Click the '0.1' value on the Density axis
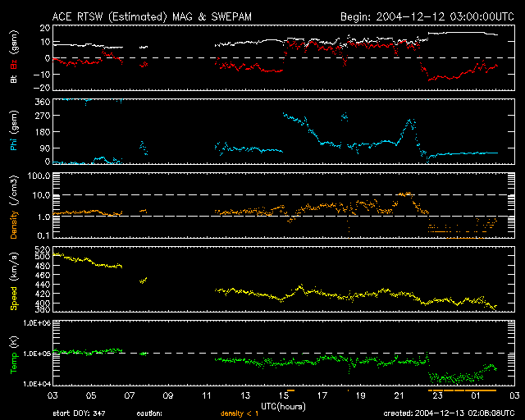Image resolution: width=525 pixels, height=420 pixels. click(x=43, y=235)
